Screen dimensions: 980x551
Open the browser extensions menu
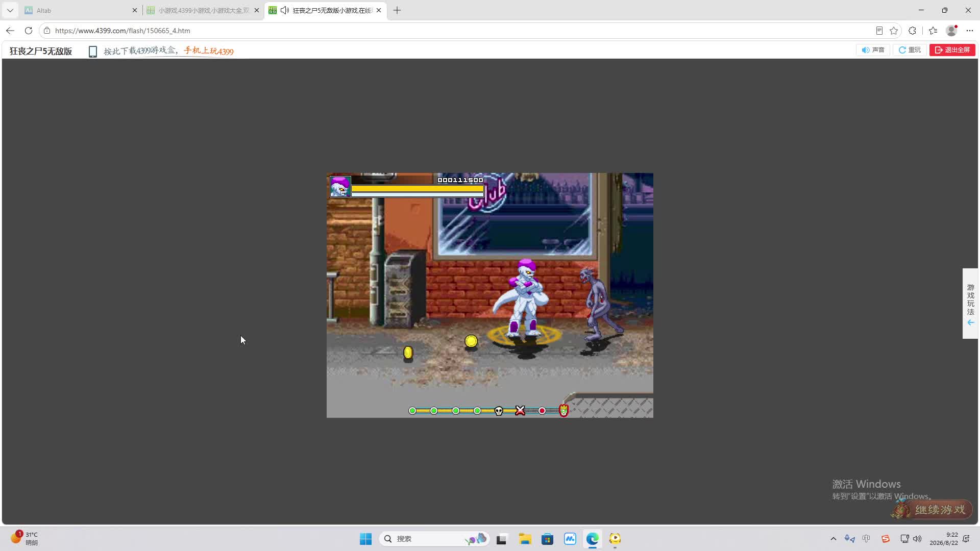point(913,31)
